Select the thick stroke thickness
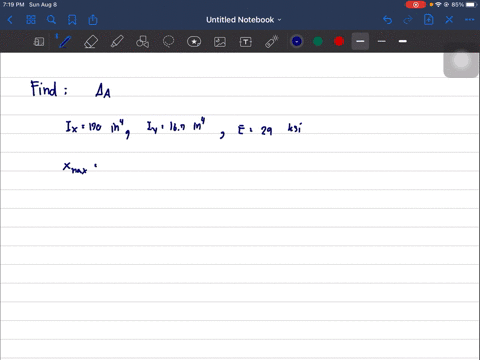This screenshot has height=360, width=480. click(403, 41)
